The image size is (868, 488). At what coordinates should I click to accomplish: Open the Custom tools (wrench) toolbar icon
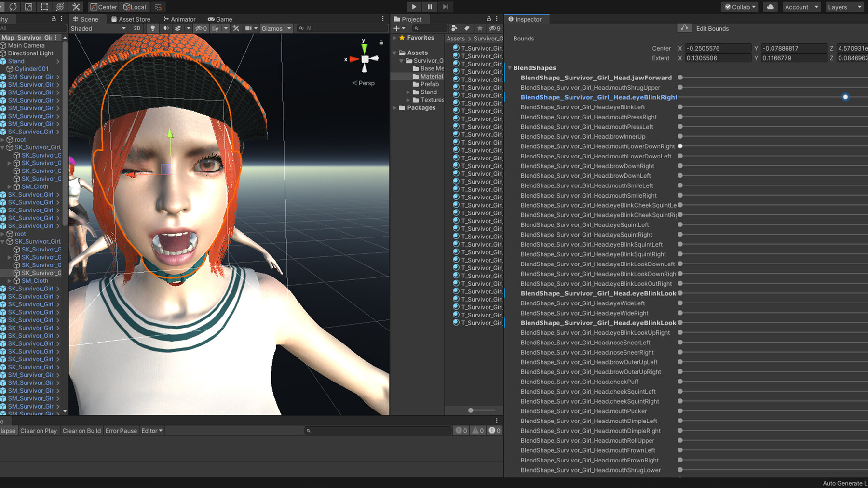[76, 7]
